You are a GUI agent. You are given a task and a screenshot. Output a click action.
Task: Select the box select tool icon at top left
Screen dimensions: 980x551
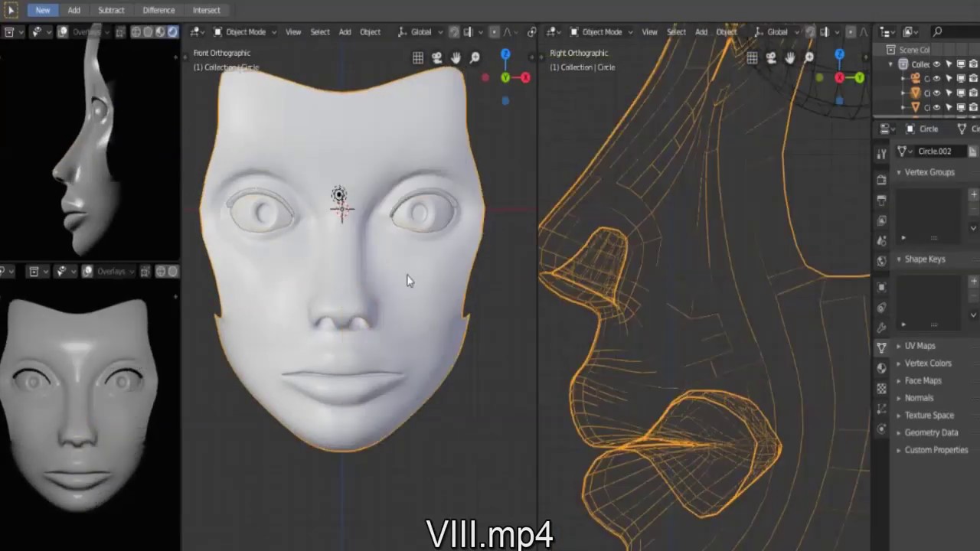click(x=11, y=10)
